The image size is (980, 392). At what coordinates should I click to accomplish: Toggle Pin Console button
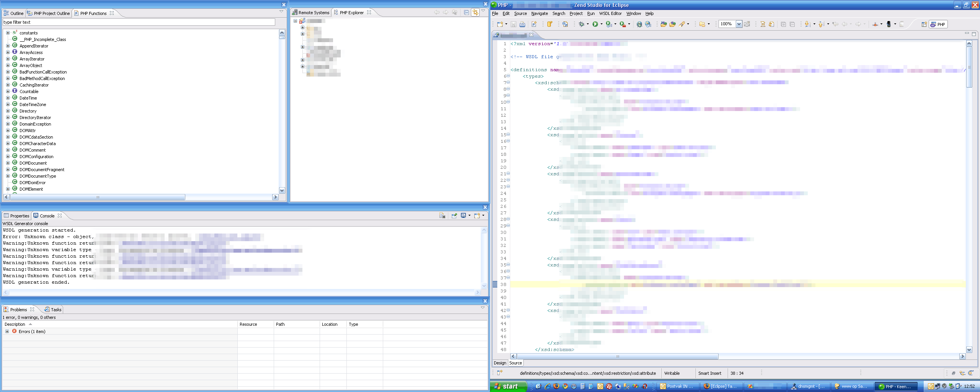point(454,216)
